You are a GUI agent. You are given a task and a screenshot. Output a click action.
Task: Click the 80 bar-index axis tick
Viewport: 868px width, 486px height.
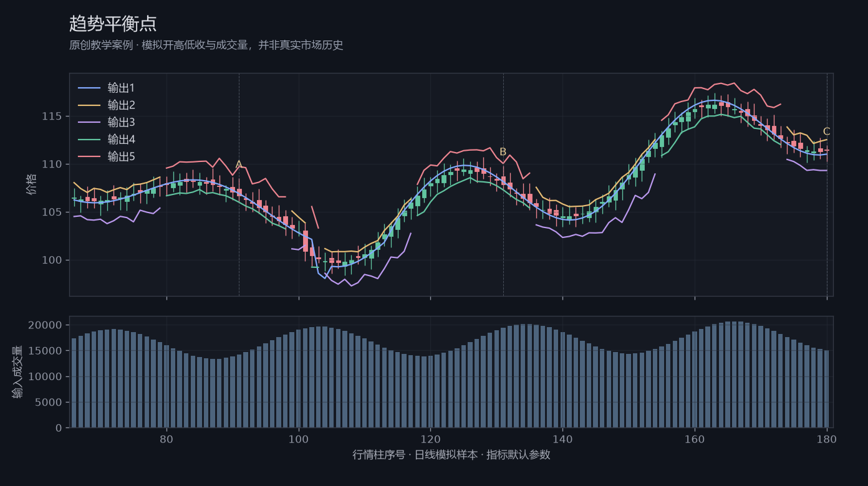(166, 438)
